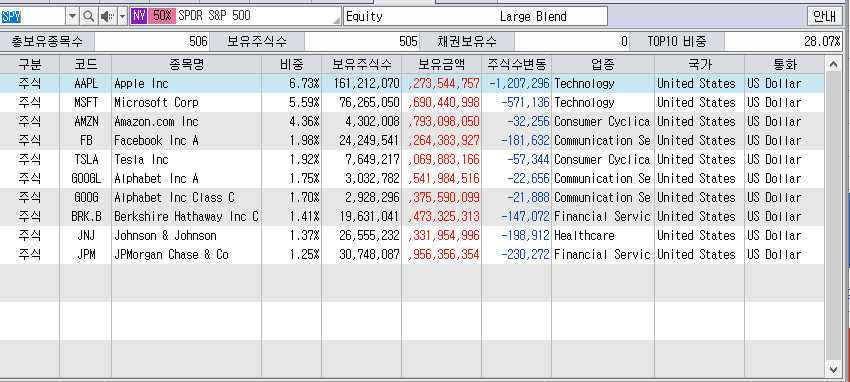
Task: Select the GOOGL code cell
Action: [86, 178]
